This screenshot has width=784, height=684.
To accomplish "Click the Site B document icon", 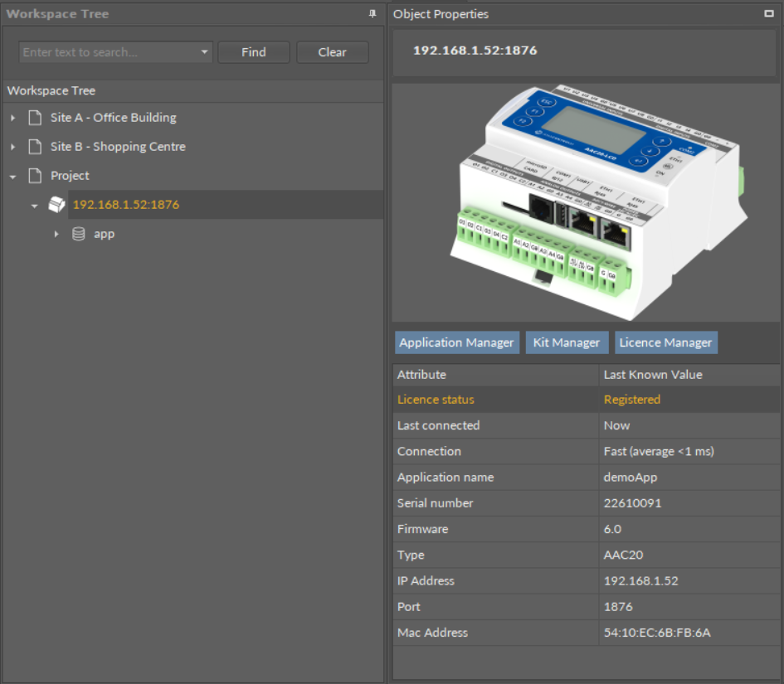I will (35, 147).
